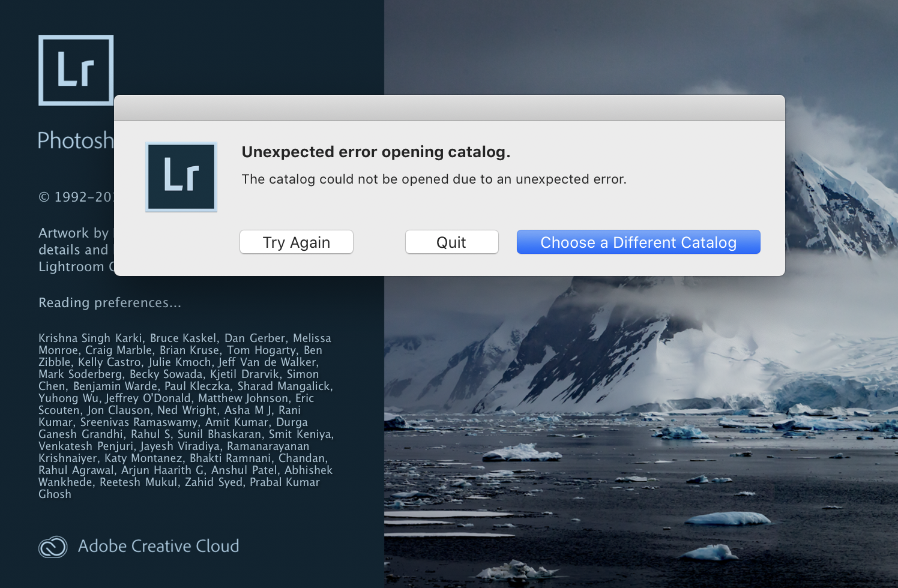This screenshot has width=898, height=588.
Task: Click the error dialog title bar
Action: point(449,108)
